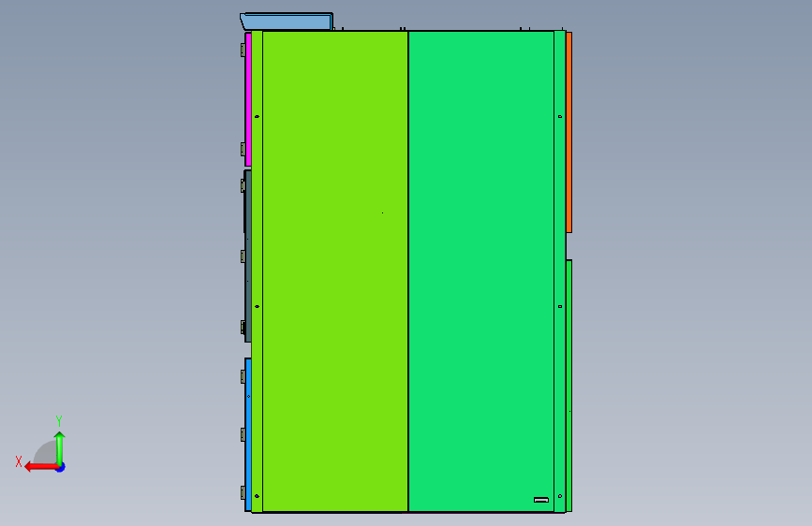Select the small rectangular slot in teal panel
The height and width of the screenshot is (526, 812).
pyautogui.click(x=541, y=500)
